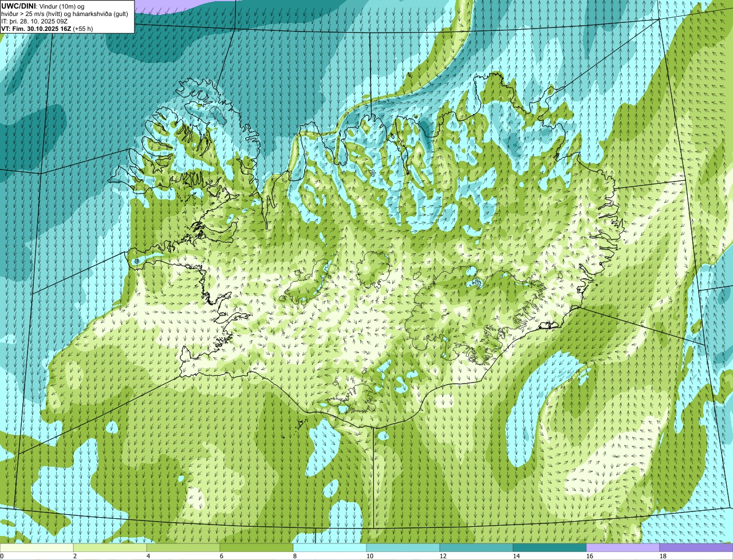
Task: Click the 'VT: Fim. 30.10.2025 16Z' valid time
Action: pos(36,29)
